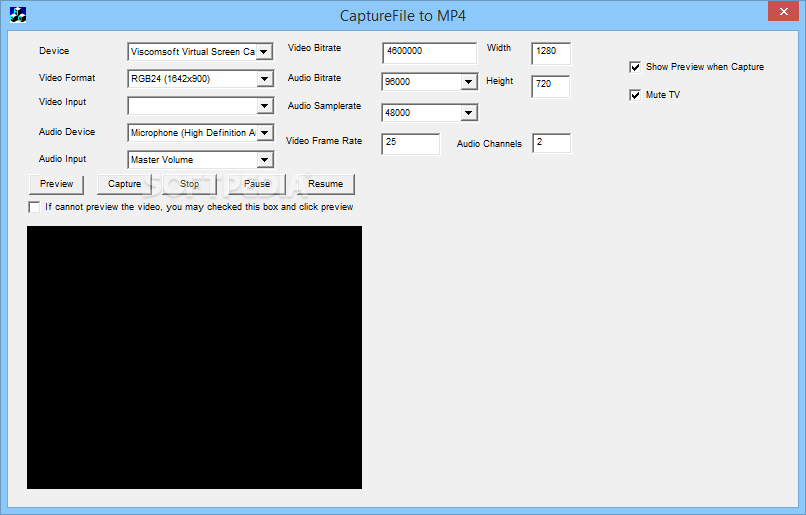Click the 'Video Frame Rate' label
The width and height of the screenshot is (806, 515).
pos(324,141)
